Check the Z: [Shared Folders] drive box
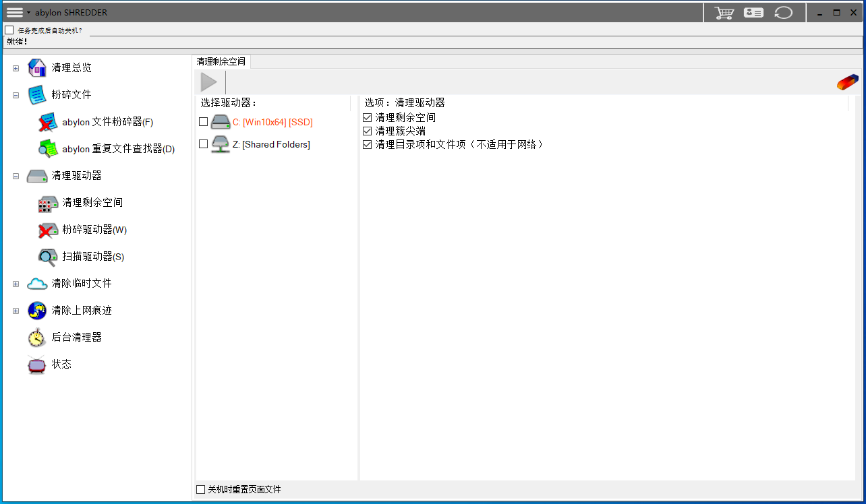 coord(204,144)
